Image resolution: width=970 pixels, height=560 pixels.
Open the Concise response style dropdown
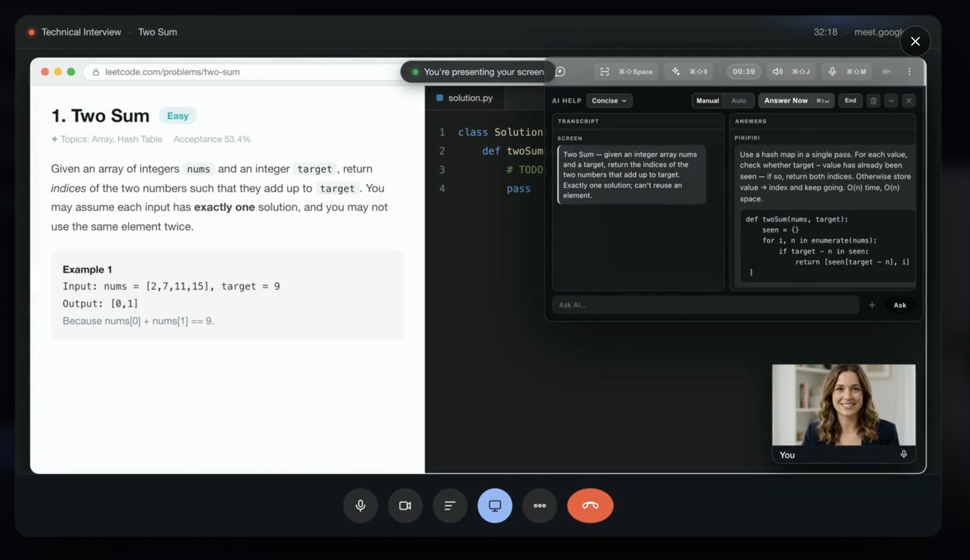[x=609, y=101]
